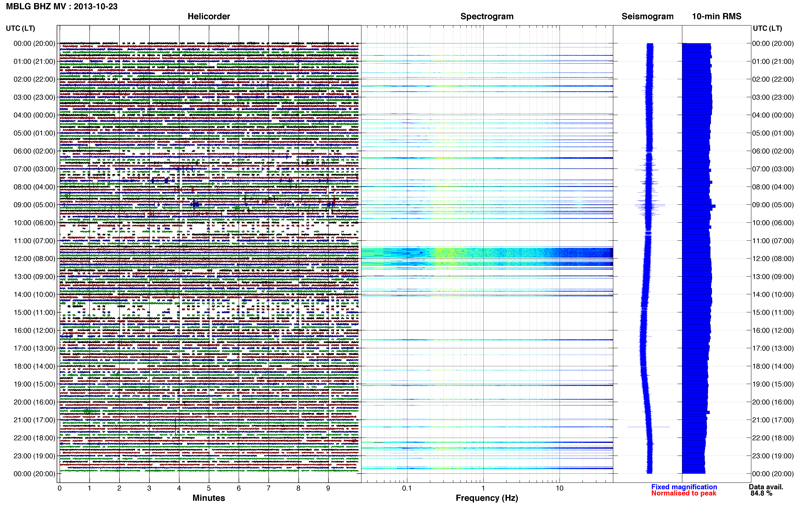812x508 pixels.
Task: Click helicorder minute tick '4'
Action: tap(179, 488)
